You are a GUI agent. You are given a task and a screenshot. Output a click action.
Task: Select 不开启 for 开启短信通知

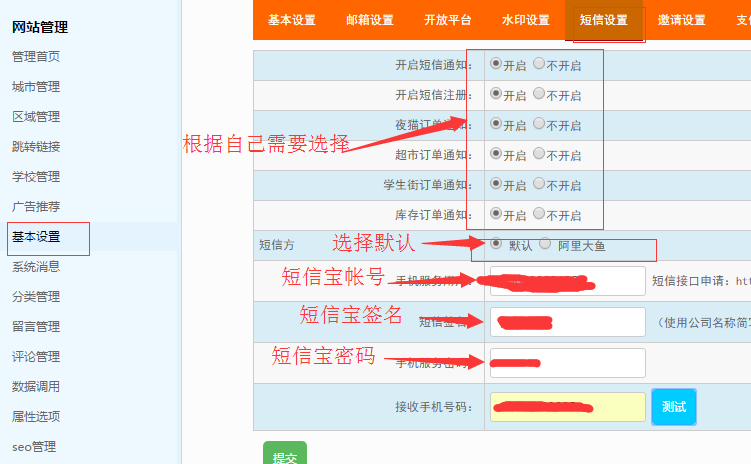(540, 64)
